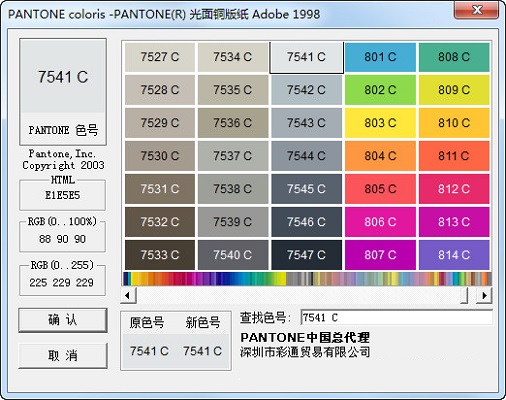Screen dimensions: 506x400
Task: Click the scrollbar left arrow
Action: [128, 295]
